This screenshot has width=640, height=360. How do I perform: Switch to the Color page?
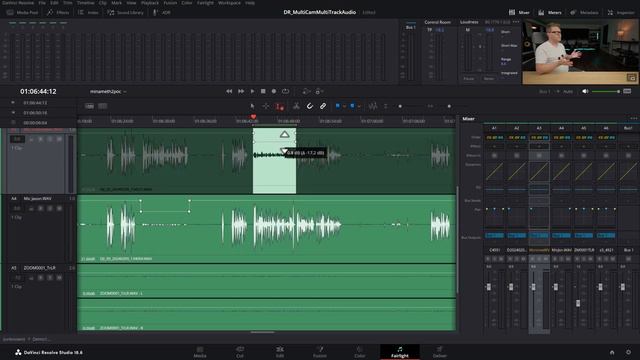coord(360,352)
